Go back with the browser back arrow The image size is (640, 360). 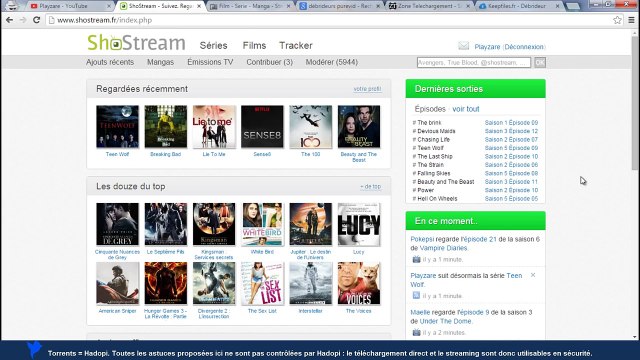[x=9, y=20]
